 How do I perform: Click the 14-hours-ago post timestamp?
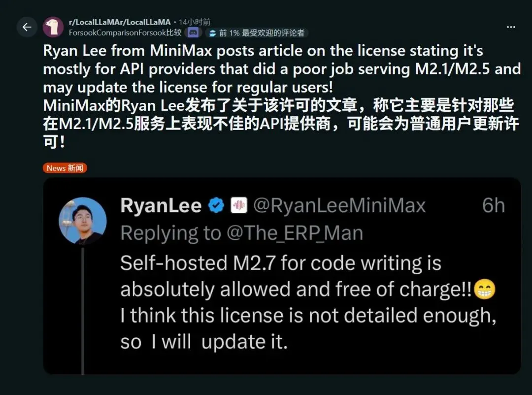pos(195,22)
